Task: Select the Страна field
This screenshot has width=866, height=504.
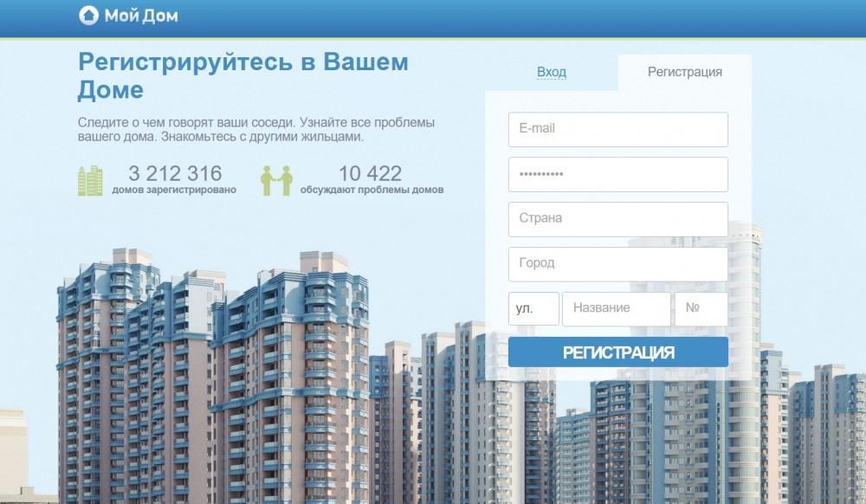Action: point(617,219)
